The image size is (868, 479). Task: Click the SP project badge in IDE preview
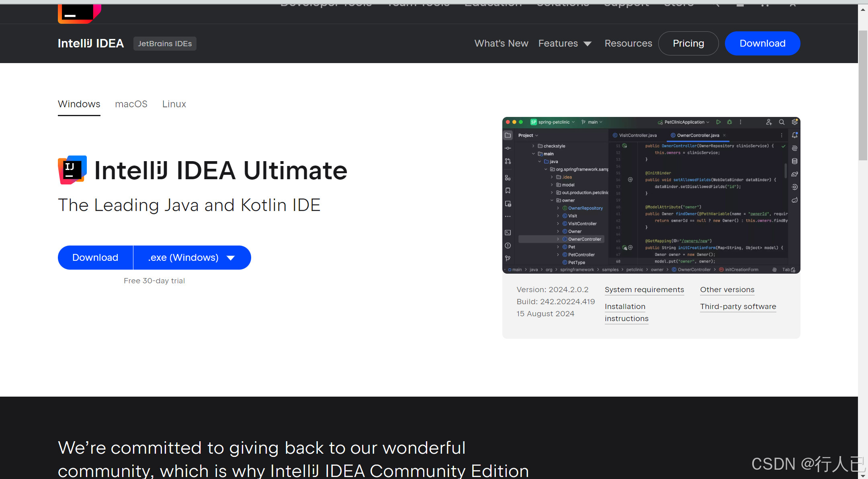[x=534, y=122]
